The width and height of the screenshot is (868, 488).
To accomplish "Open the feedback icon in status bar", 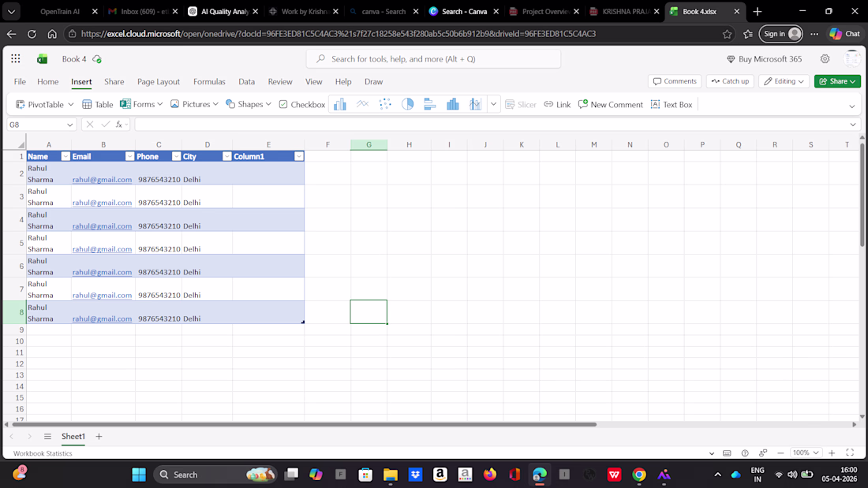I will click(763, 453).
